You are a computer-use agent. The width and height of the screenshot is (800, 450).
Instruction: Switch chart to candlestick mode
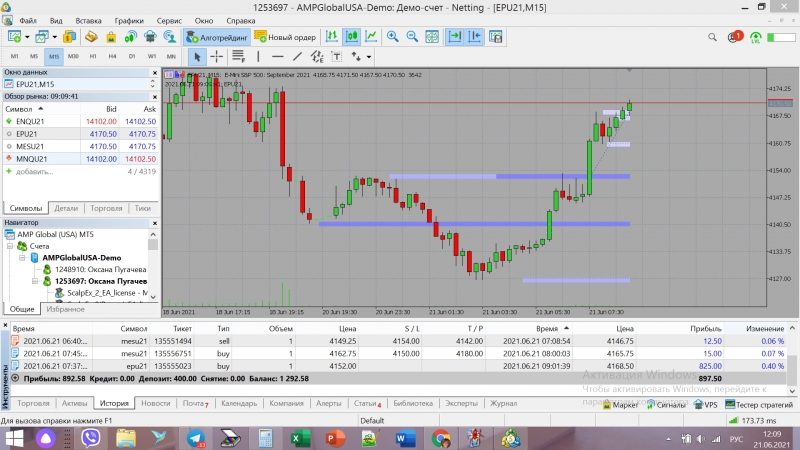pyautogui.click(x=352, y=37)
